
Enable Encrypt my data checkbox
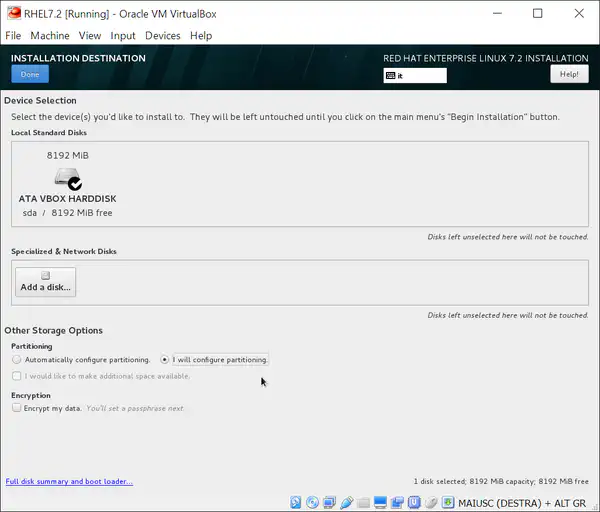16,408
